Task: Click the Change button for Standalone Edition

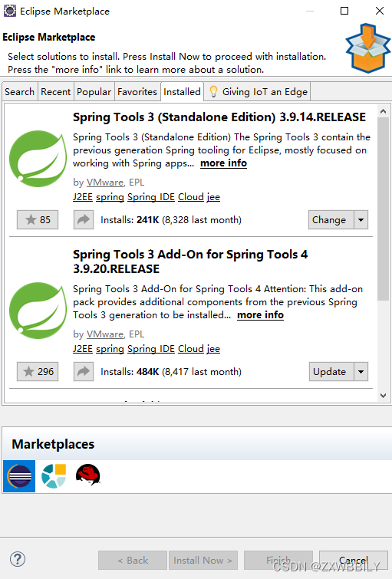Action: [331, 219]
